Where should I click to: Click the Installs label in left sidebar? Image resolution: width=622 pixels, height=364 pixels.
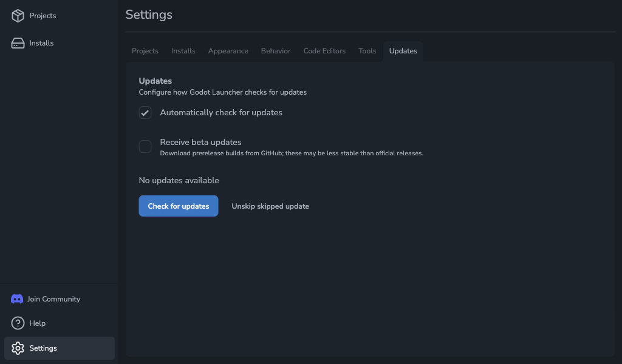[x=41, y=43]
